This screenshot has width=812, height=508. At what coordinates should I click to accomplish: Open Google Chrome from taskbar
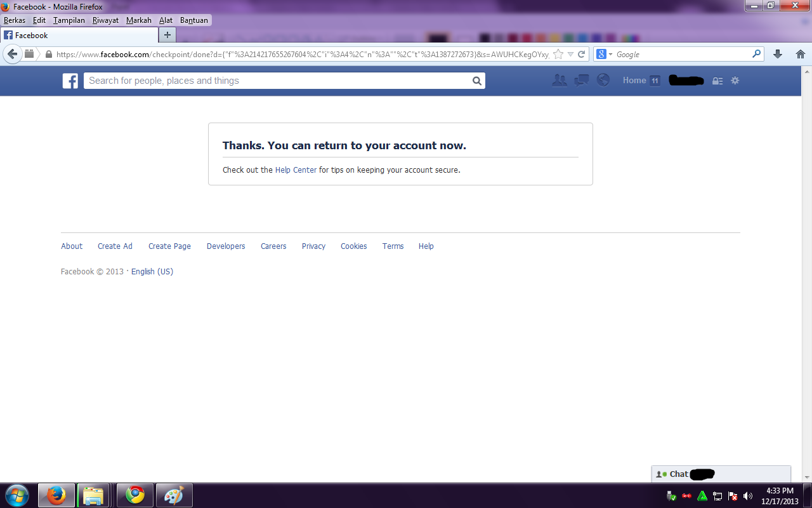pos(135,495)
